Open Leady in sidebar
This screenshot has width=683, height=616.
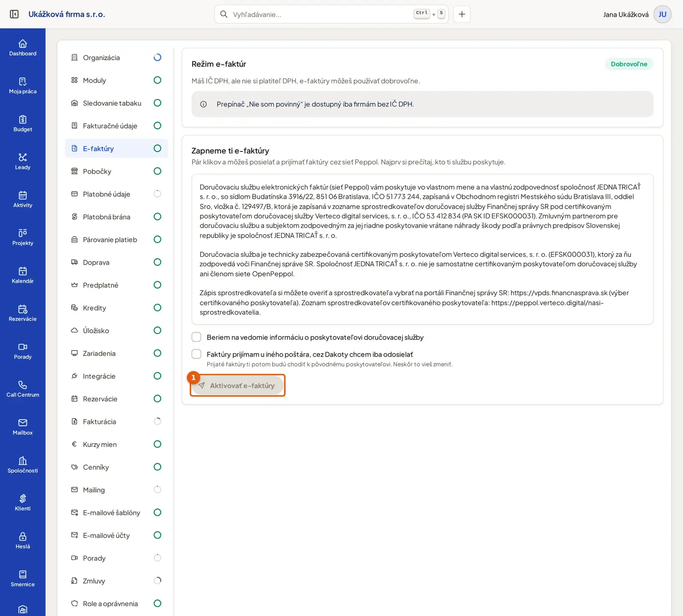pyautogui.click(x=23, y=162)
